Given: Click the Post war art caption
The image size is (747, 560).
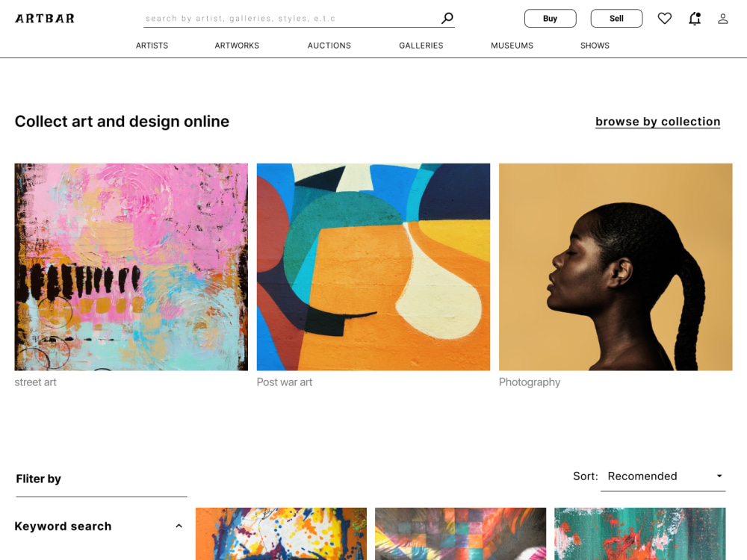Looking at the screenshot, I should coord(285,382).
